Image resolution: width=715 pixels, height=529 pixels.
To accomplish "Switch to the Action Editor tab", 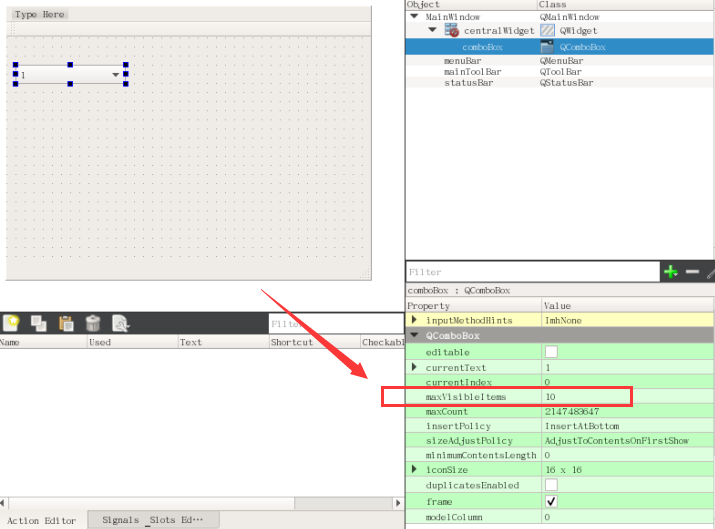I will [x=41, y=521].
